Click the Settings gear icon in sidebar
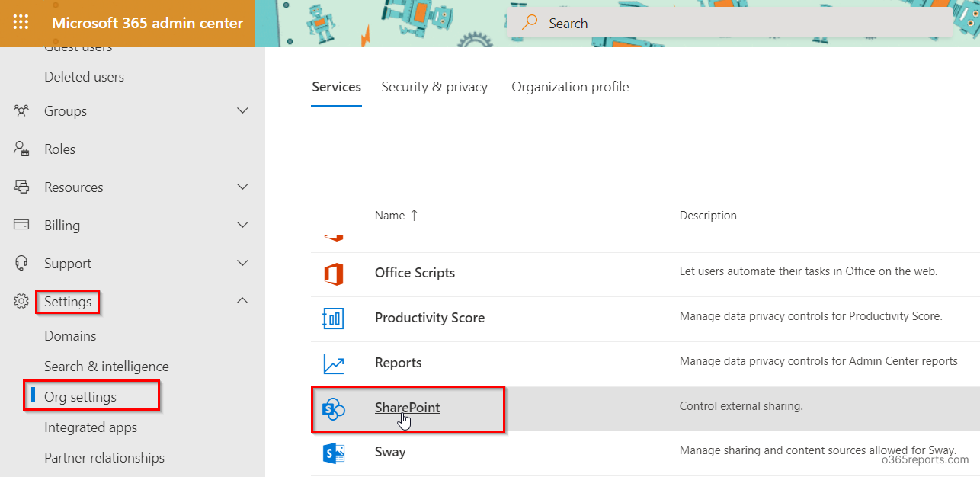This screenshot has width=980, height=477. (21, 301)
